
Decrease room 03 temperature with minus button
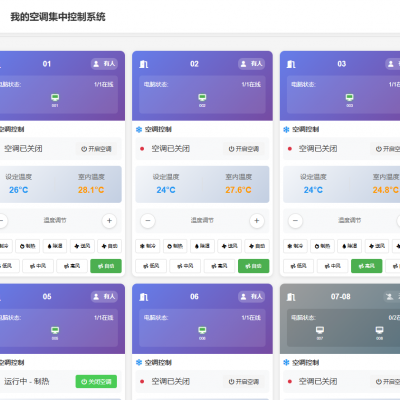295,221
